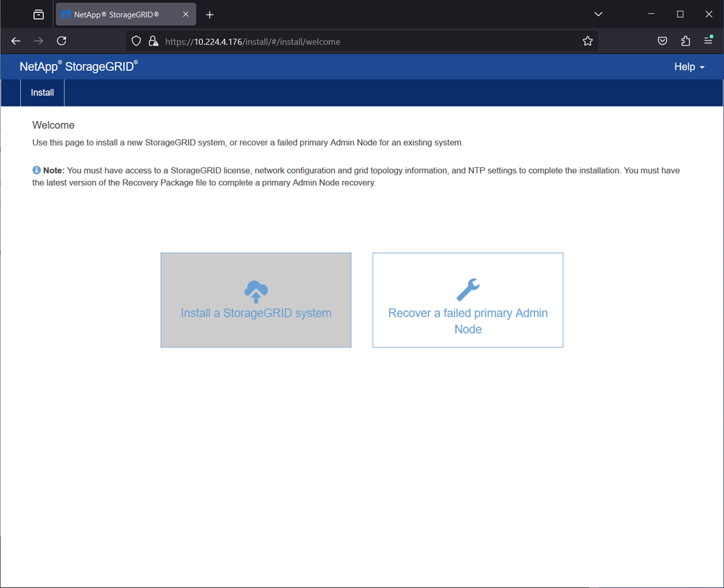Select the Install tab
The height and width of the screenshot is (588, 724).
[x=43, y=93]
